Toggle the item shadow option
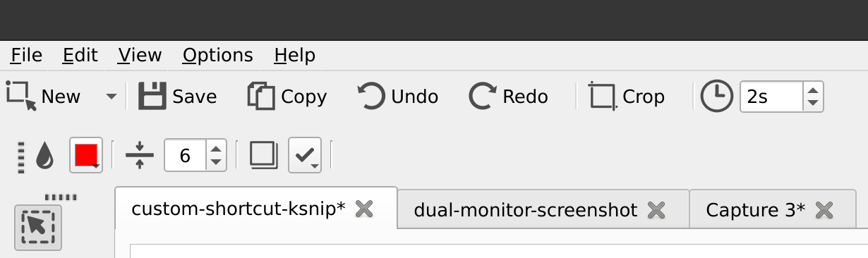This screenshot has width=868, height=258. click(x=264, y=155)
